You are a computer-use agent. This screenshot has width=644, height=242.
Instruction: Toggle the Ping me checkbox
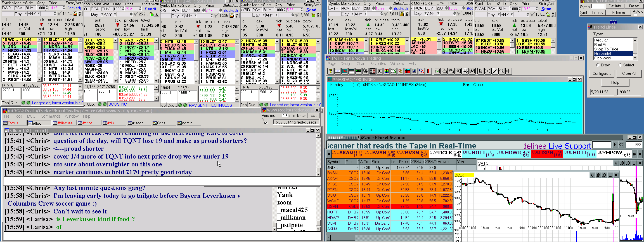tap(266, 123)
